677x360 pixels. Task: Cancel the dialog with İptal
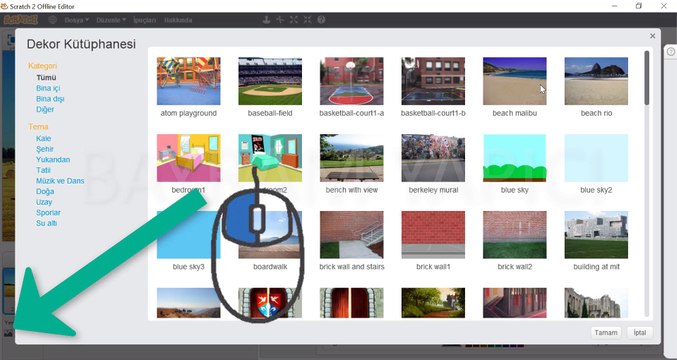pos(640,333)
